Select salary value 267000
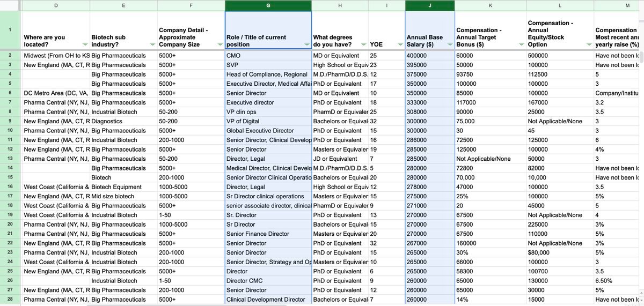This screenshot has width=644, height=306. 430,243
